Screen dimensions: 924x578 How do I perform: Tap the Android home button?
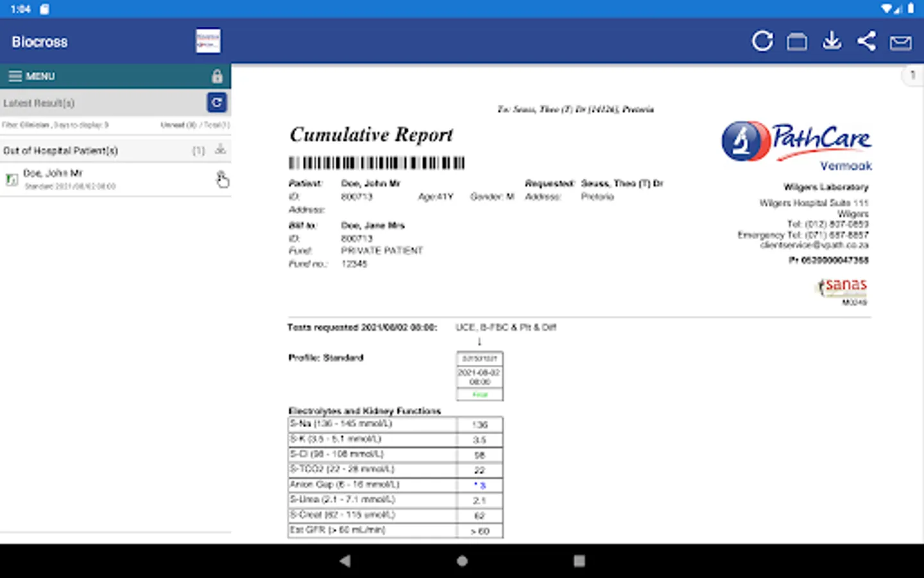click(462, 561)
